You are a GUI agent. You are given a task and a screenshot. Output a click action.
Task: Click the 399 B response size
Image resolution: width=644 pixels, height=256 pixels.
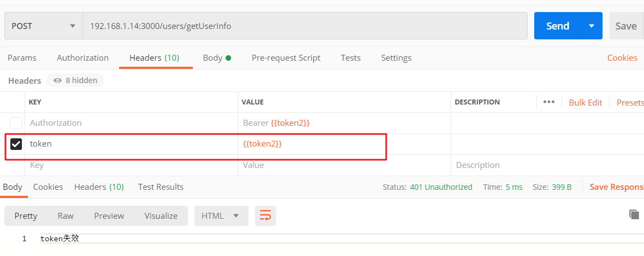562,187
